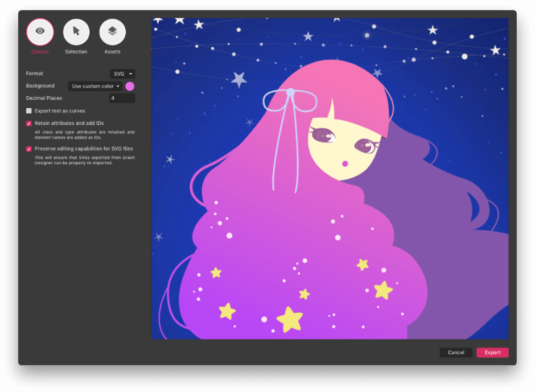Edit the Decimal Places field
This screenshot has width=535, height=392.
(122, 98)
